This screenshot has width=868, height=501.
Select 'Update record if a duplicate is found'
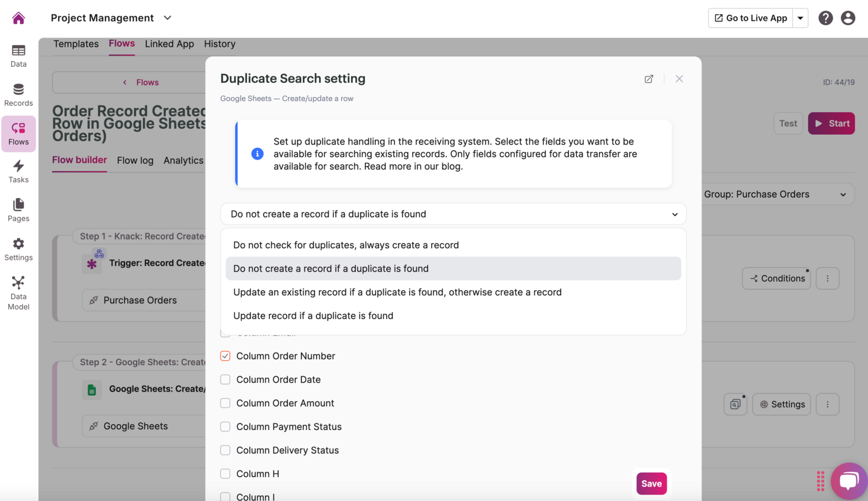click(313, 316)
